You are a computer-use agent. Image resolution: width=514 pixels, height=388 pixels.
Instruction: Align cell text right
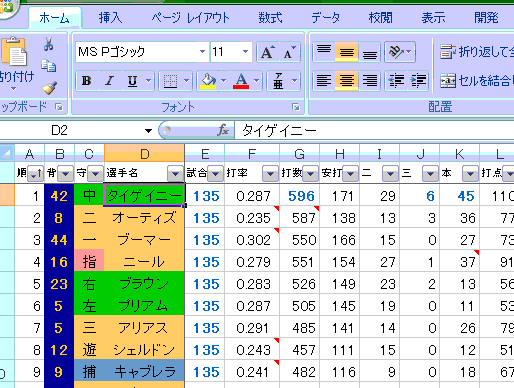tap(369, 81)
